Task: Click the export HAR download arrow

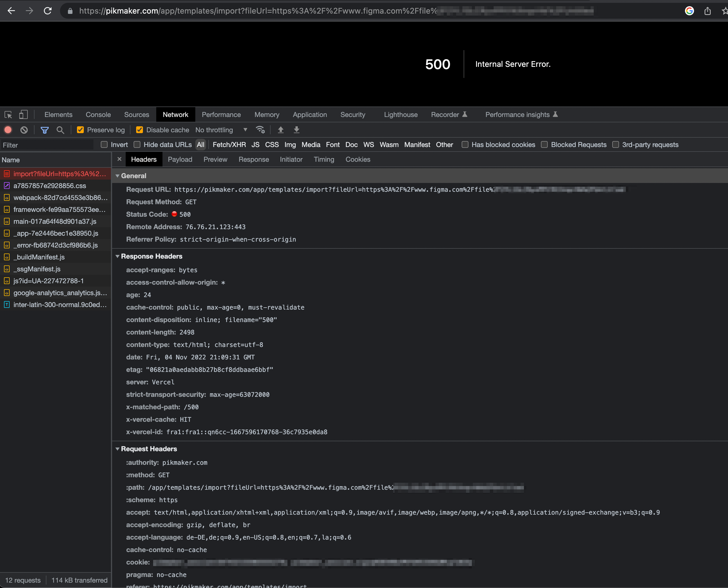Action: [x=296, y=130]
